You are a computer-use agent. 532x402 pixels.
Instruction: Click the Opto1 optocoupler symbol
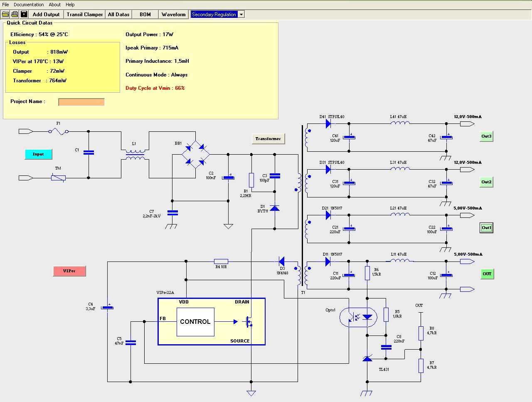point(358,317)
